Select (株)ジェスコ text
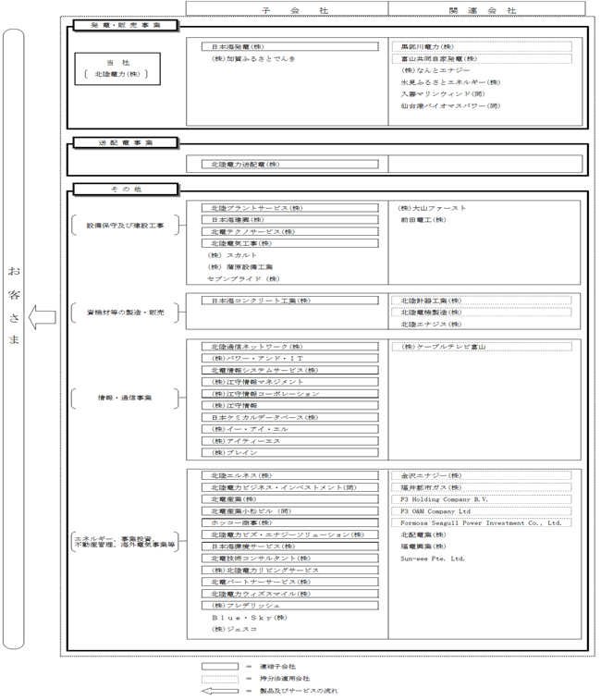Screen dimensions: 601x700 [234, 629]
